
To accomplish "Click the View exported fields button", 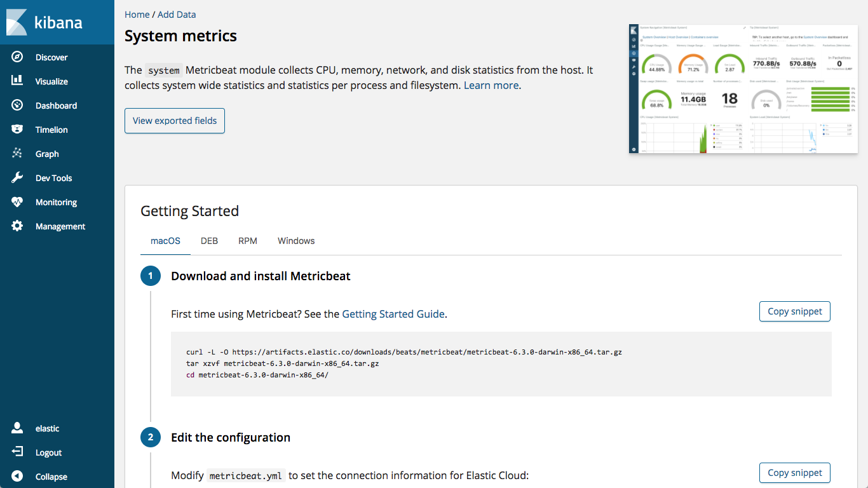I will click(175, 121).
